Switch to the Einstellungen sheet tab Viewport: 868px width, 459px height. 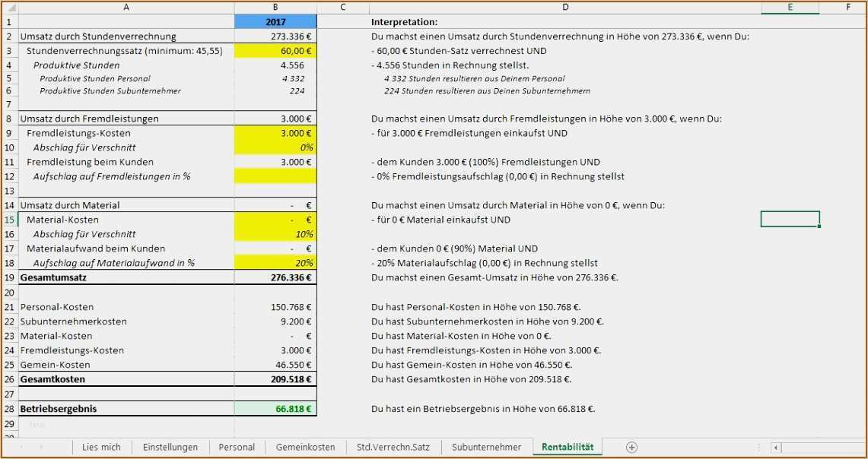pos(170,447)
